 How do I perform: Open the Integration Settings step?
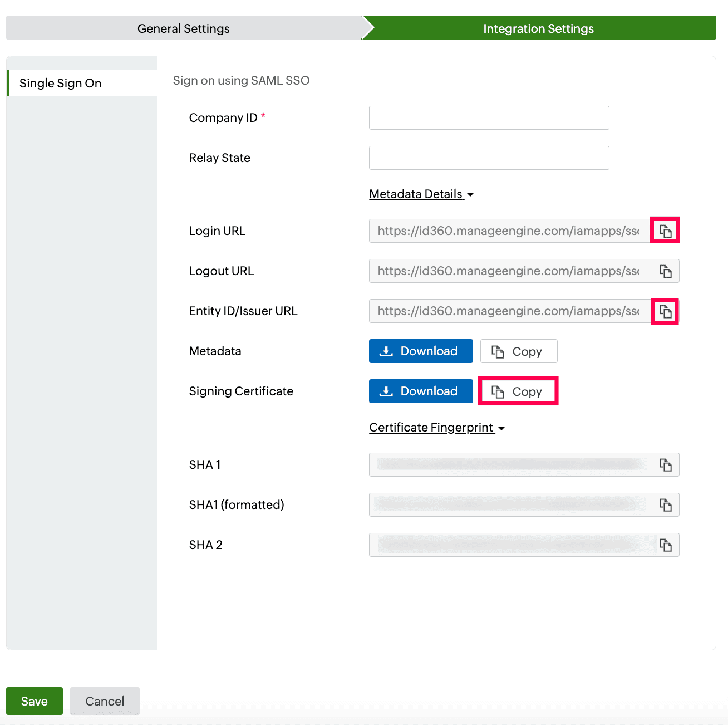(539, 28)
